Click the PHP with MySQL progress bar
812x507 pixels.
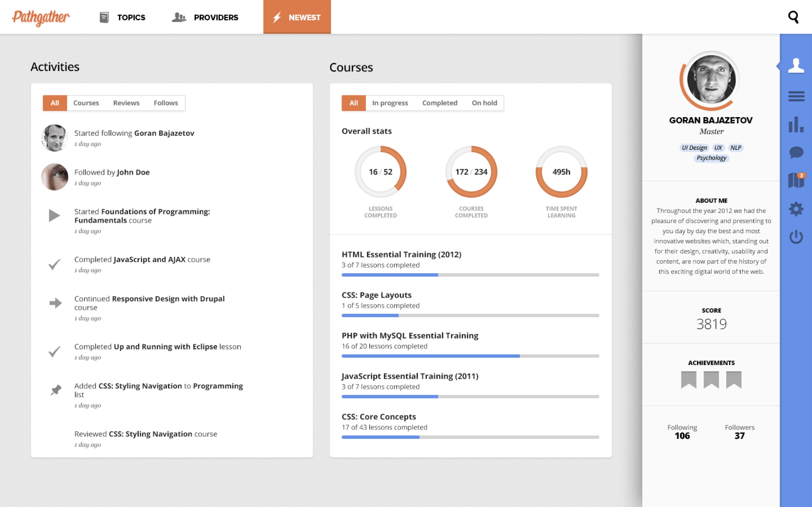[470, 356]
